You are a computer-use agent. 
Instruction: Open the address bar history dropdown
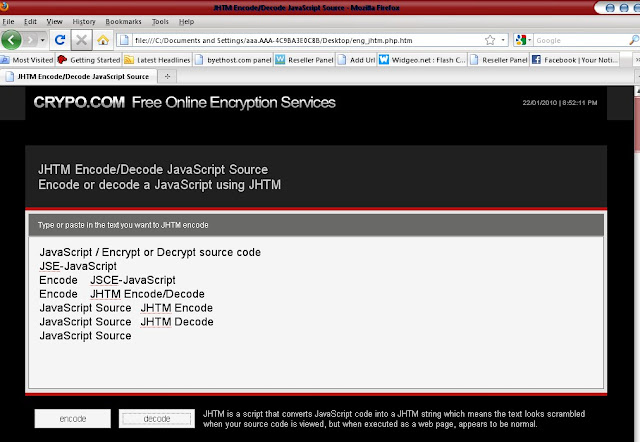pyautogui.click(x=503, y=40)
